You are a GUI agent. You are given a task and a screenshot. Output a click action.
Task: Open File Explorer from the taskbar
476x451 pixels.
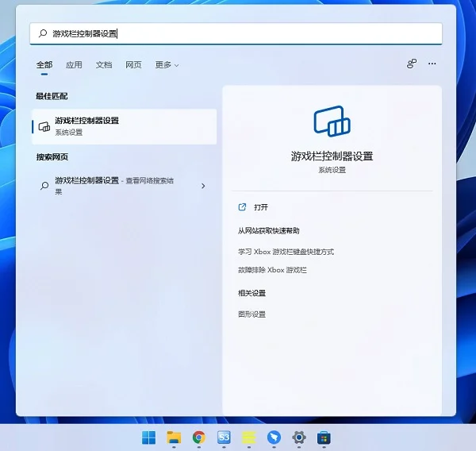174,438
